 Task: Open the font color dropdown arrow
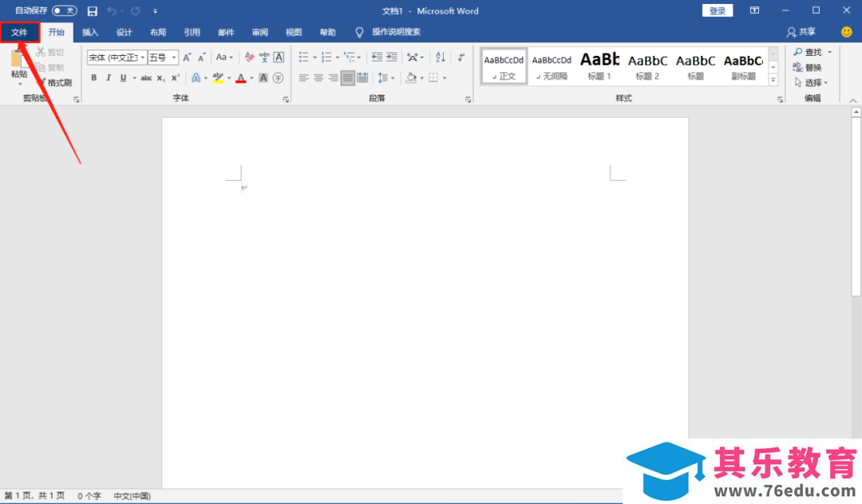click(251, 78)
